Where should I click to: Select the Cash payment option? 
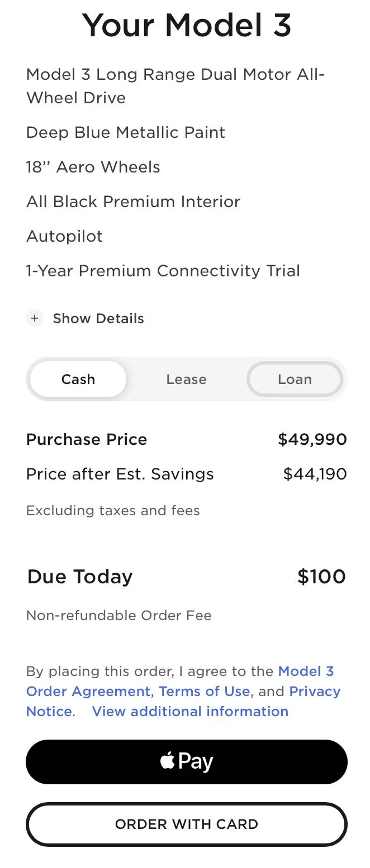tap(78, 379)
